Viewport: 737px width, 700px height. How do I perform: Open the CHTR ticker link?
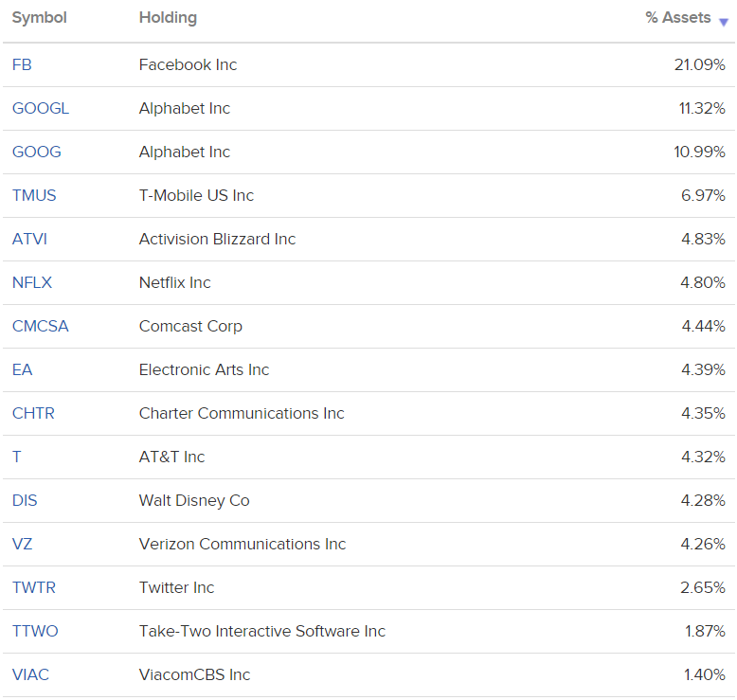pos(33,413)
